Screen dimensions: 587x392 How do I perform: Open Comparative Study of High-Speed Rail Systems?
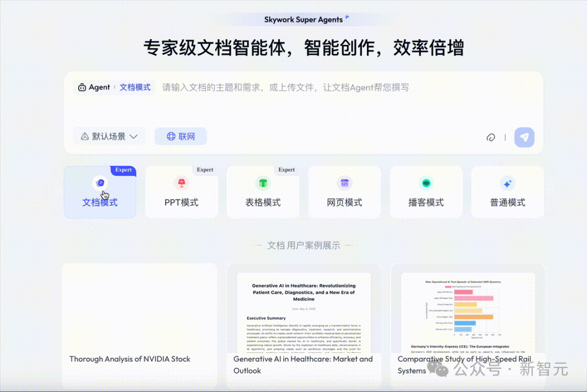point(466,365)
